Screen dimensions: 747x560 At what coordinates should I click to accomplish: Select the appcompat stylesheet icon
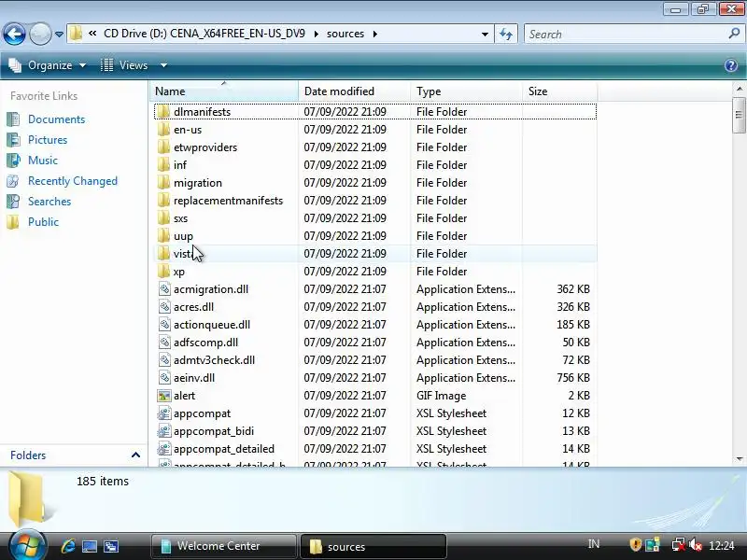coord(164,413)
